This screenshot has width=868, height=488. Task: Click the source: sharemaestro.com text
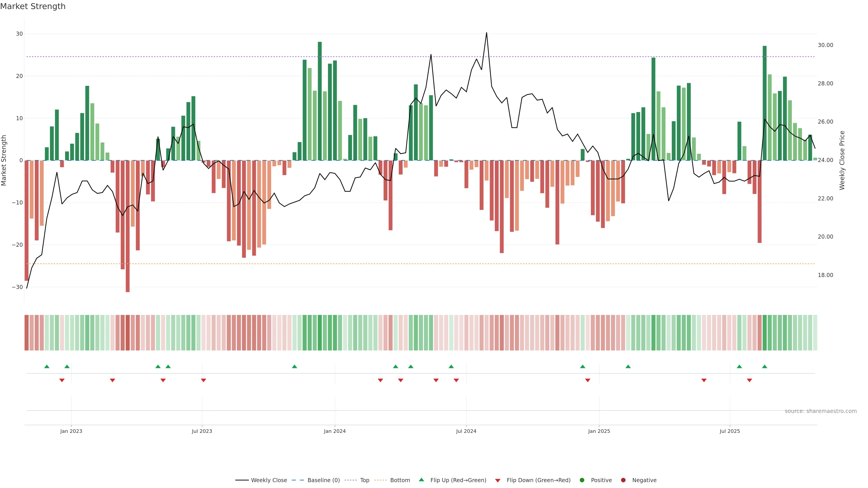[821, 411]
